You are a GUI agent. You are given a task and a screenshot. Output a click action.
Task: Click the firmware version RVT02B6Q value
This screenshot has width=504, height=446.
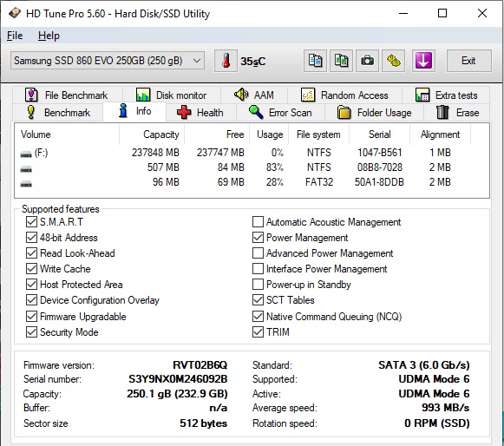(x=200, y=365)
